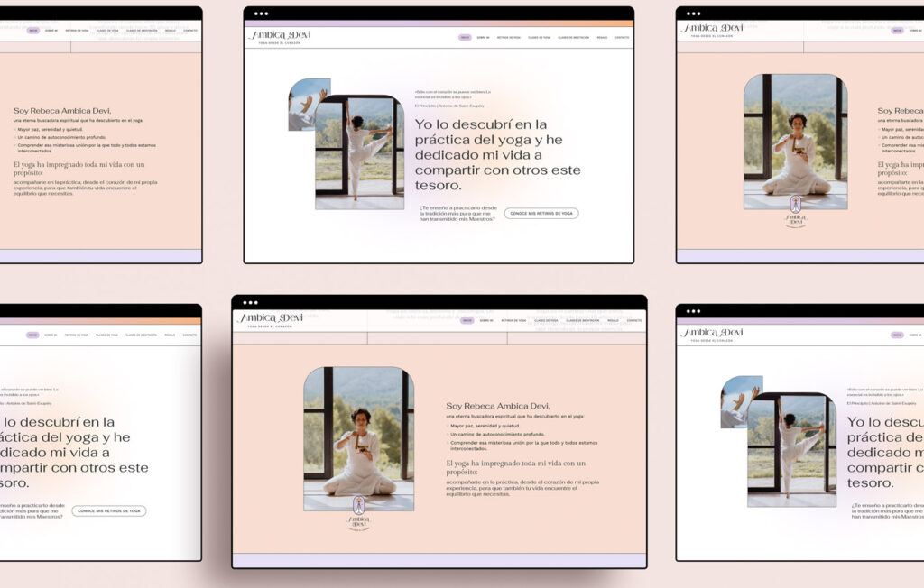Select INICIO pill in top-right peach window

click(897, 30)
